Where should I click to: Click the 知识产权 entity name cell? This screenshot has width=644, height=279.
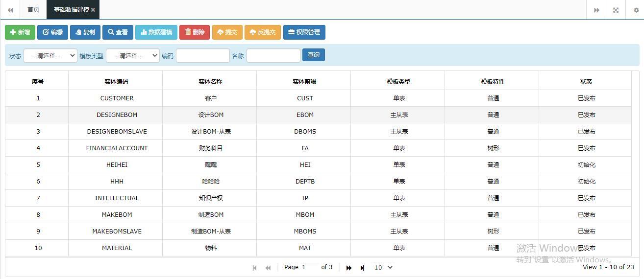click(x=211, y=198)
